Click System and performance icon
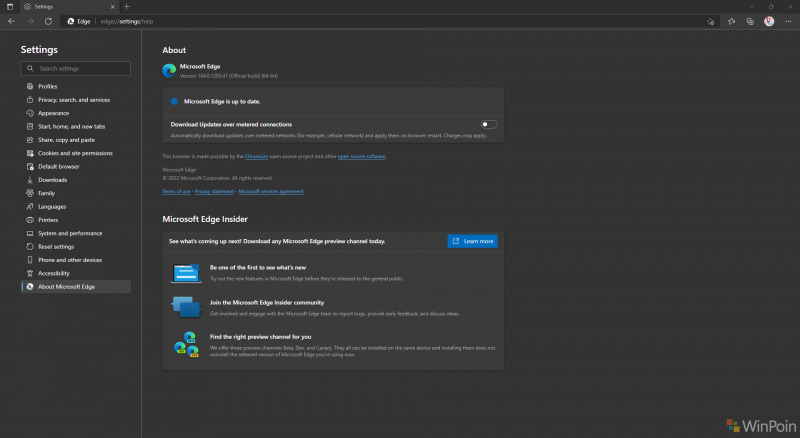This screenshot has height=438, width=800. [x=30, y=233]
